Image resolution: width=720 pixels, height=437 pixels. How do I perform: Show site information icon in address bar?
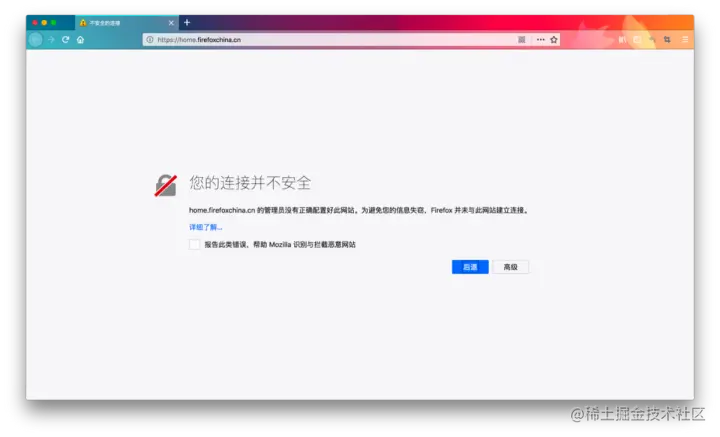150,40
